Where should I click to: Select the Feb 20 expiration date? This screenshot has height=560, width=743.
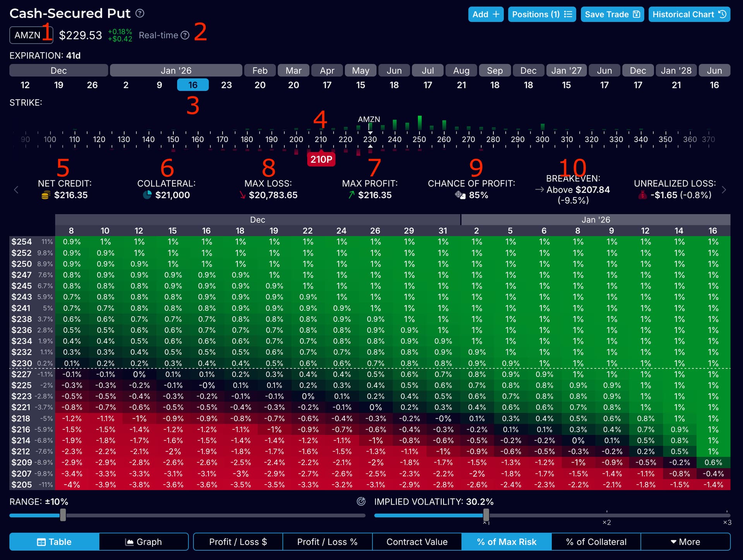[260, 85]
